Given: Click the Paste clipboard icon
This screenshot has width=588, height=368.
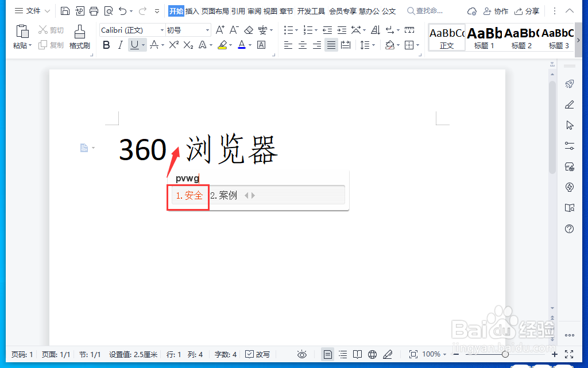Looking at the screenshot, I should point(22,32).
